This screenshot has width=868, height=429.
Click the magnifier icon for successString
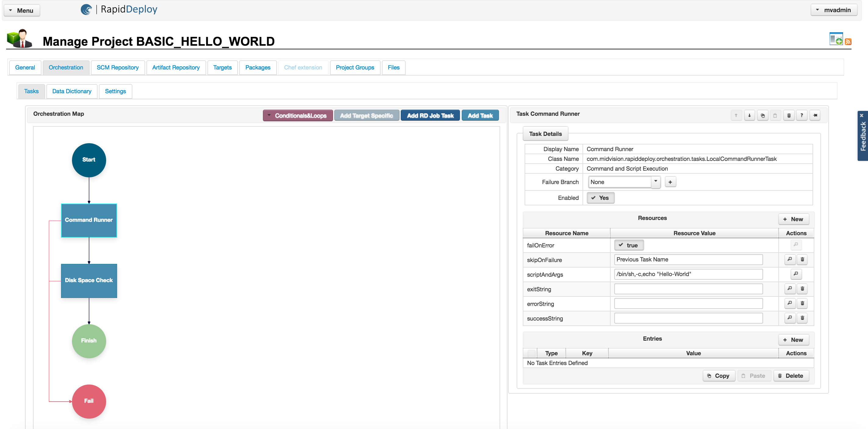point(790,318)
